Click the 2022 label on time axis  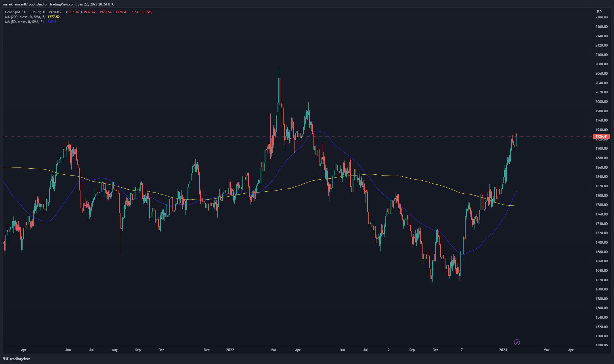(x=230, y=350)
